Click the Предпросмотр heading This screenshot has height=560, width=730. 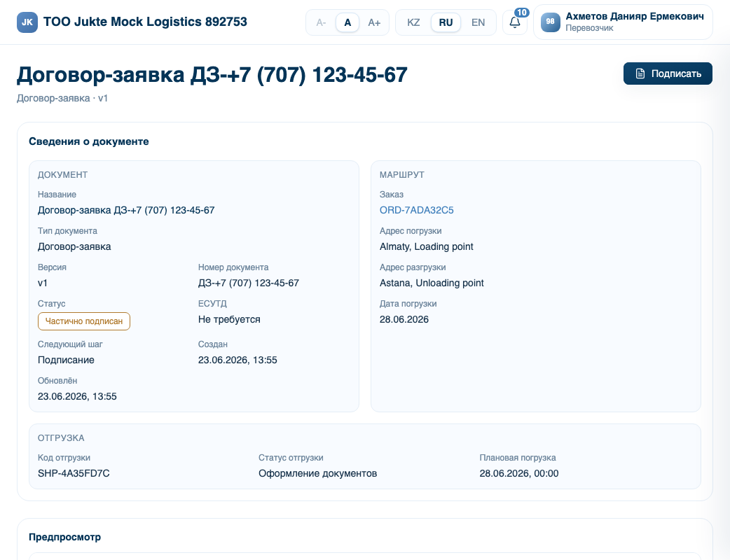64,537
